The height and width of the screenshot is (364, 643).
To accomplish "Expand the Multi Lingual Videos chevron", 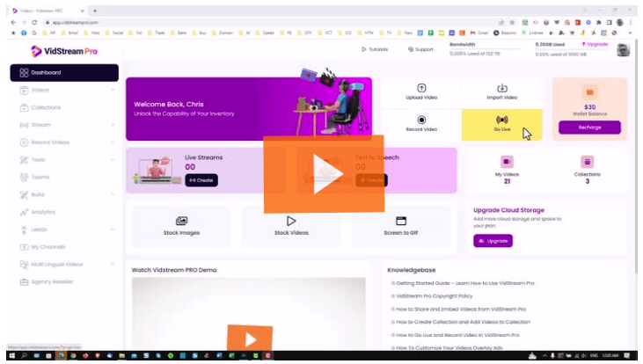I will click(113, 265).
